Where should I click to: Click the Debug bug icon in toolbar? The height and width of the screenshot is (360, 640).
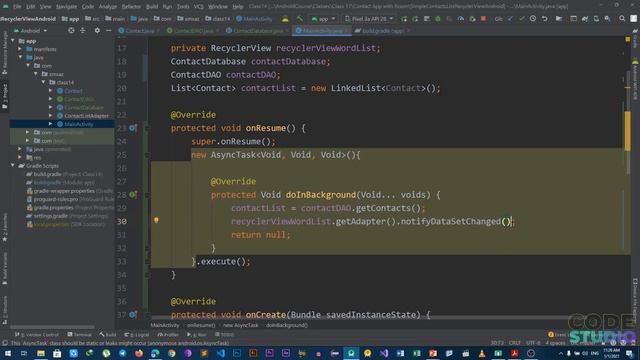click(438, 19)
